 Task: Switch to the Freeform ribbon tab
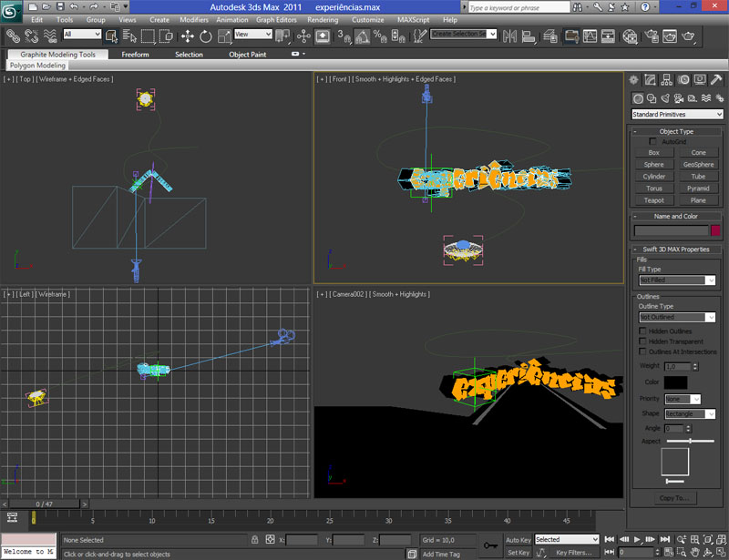tap(135, 55)
